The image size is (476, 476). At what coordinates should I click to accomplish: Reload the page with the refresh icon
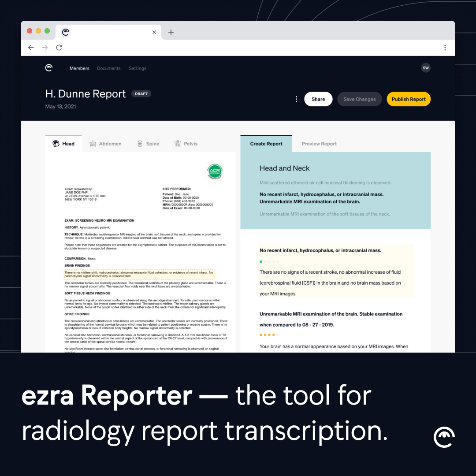click(59, 48)
